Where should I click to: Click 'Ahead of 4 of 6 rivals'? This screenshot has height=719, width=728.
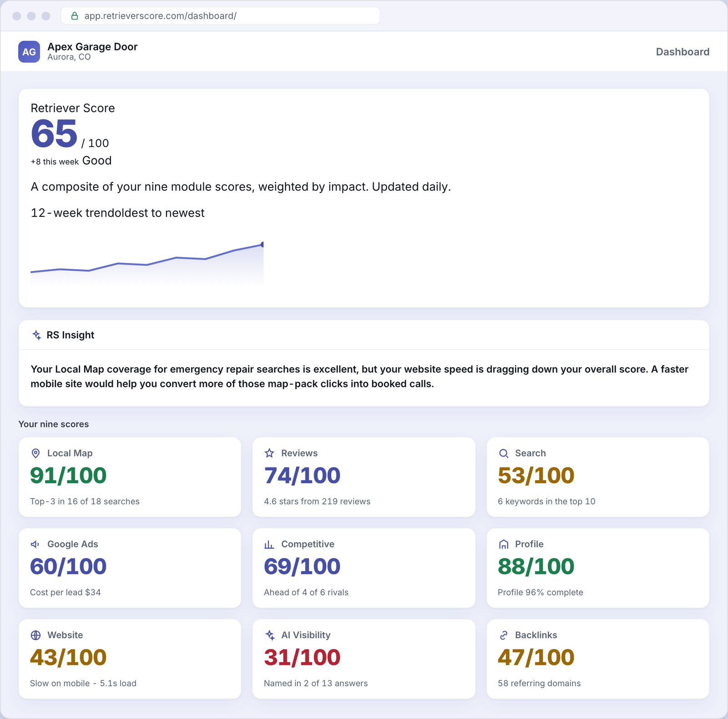(x=306, y=593)
